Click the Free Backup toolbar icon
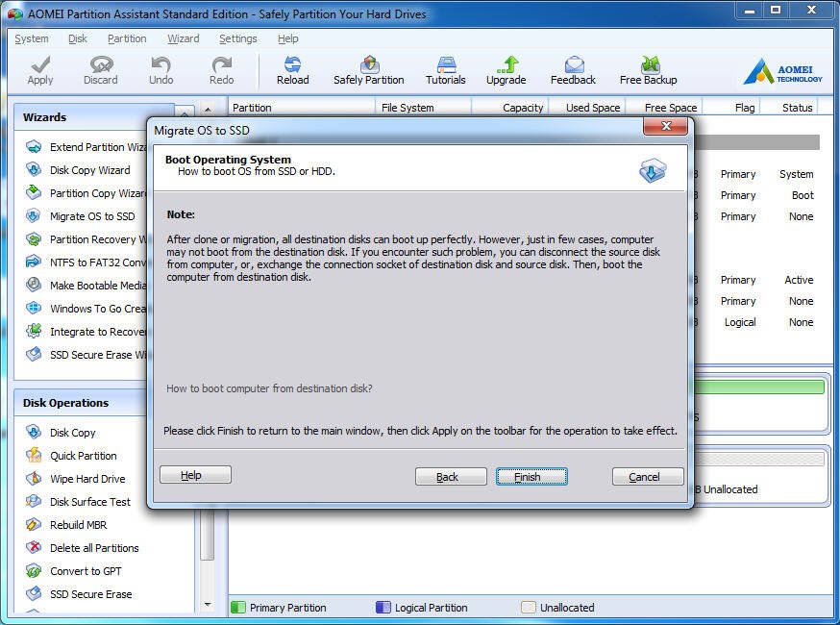The image size is (840, 625). [x=650, y=64]
